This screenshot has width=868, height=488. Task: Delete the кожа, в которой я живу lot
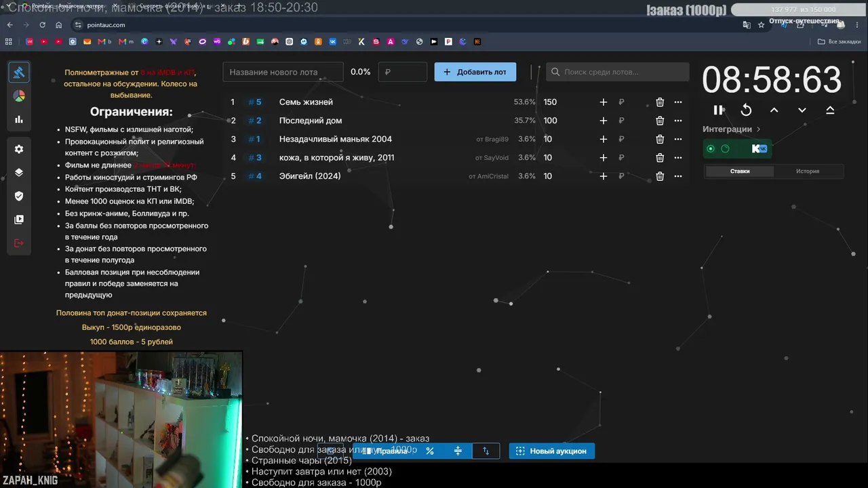[660, 158]
